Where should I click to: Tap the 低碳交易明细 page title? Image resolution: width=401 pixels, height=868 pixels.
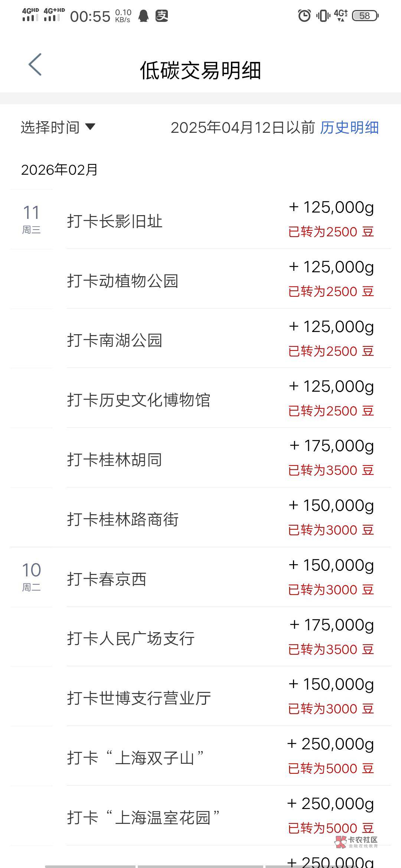pos(200,70)
